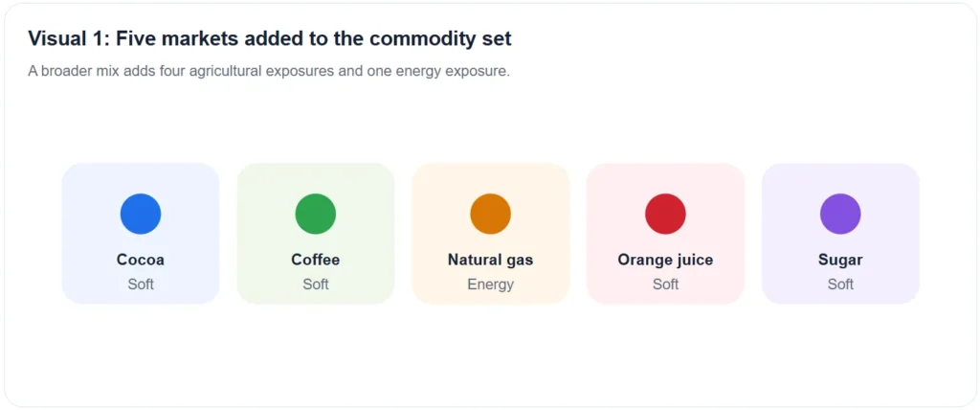Click the Visual 1 heading title

pos(270,39)
